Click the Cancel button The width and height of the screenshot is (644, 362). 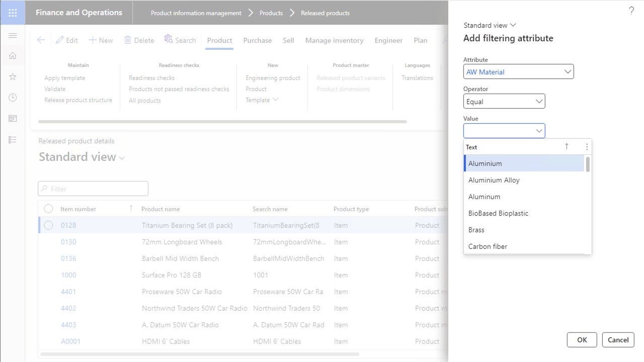click(x=618, y=340)
